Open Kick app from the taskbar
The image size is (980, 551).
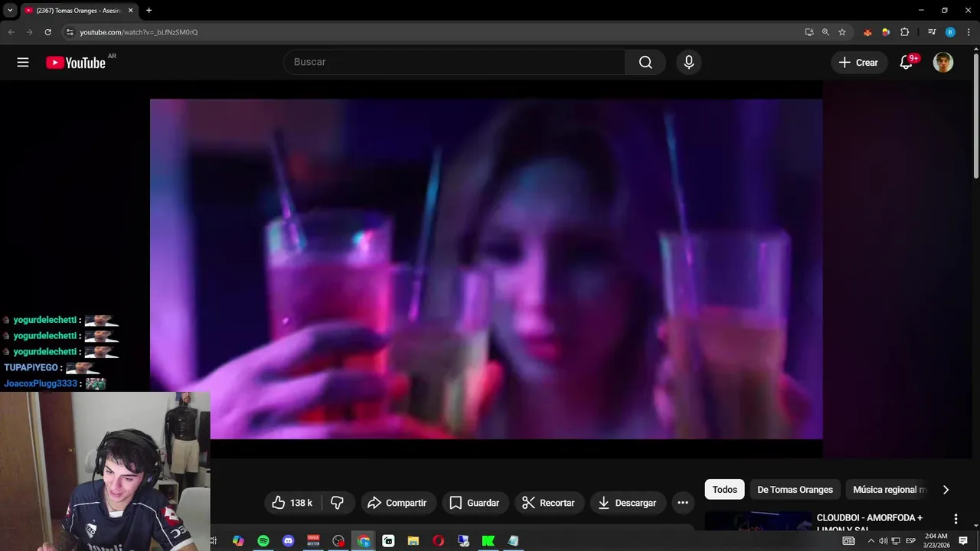tap(488, 541)
